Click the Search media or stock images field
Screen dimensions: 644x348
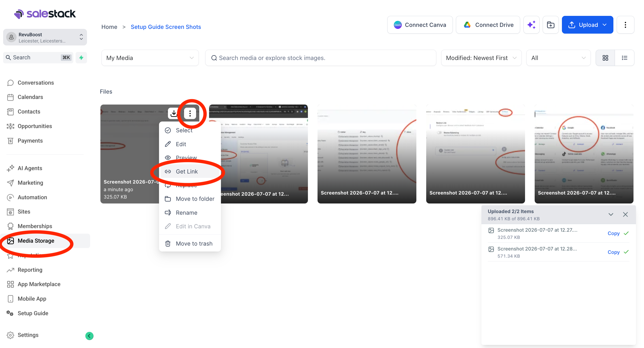tap(320, 58)
